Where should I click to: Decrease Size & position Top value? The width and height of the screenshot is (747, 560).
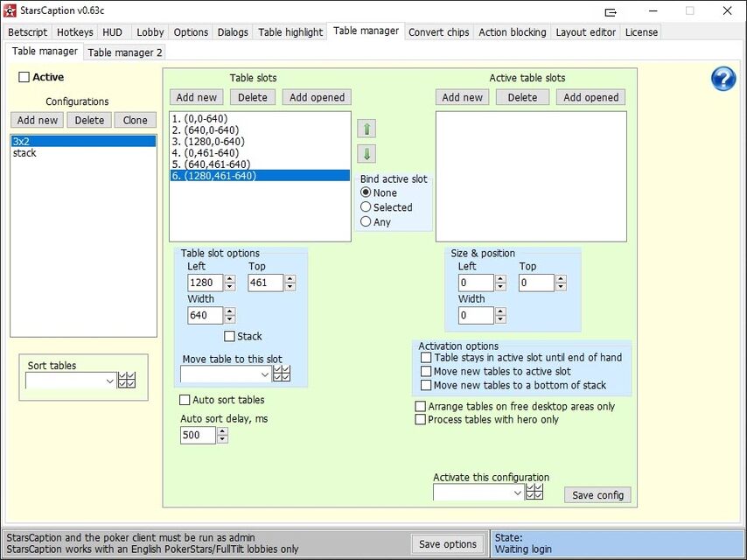562,287
